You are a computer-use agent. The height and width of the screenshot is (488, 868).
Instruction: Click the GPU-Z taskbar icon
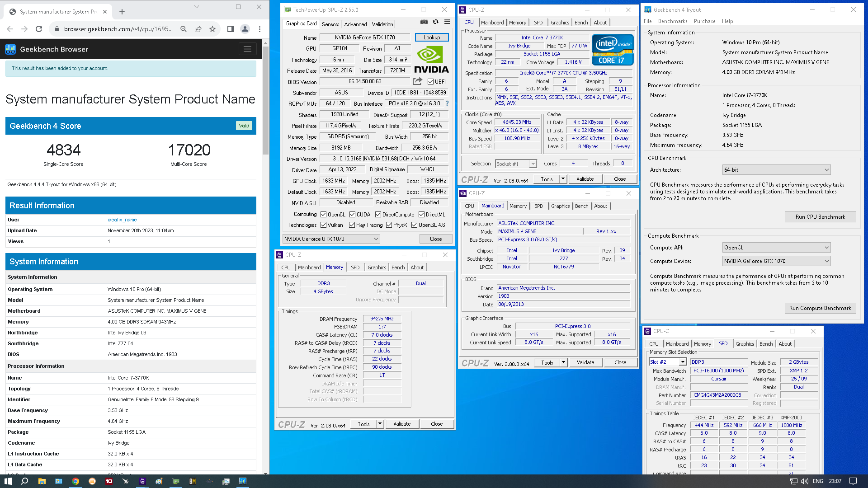click(176, 481)
